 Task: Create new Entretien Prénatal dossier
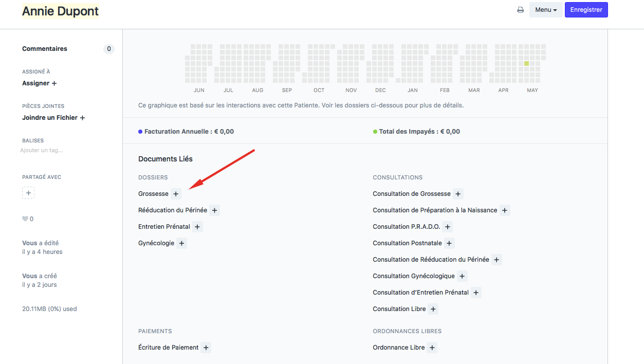coord(197,227)
